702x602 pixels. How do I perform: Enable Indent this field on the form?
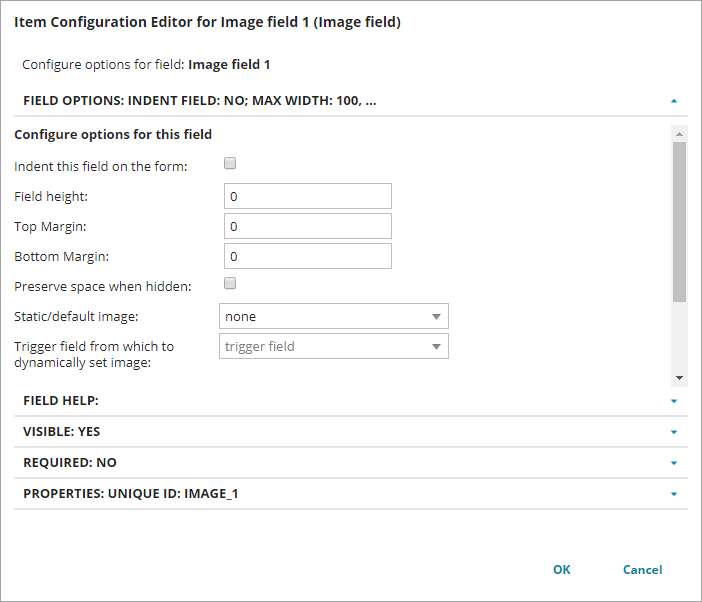tap(230, 163)
